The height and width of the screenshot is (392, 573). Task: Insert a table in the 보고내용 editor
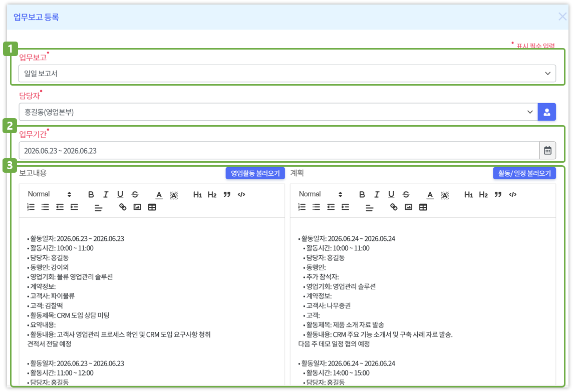click(x=152, y=207)
